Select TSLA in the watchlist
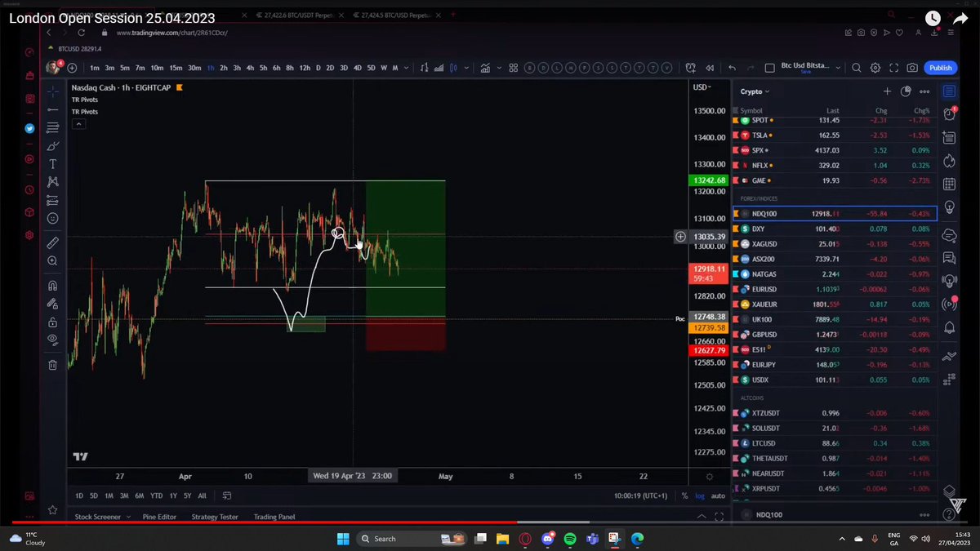This screenshot has width=980, height=551. [834, 136]
